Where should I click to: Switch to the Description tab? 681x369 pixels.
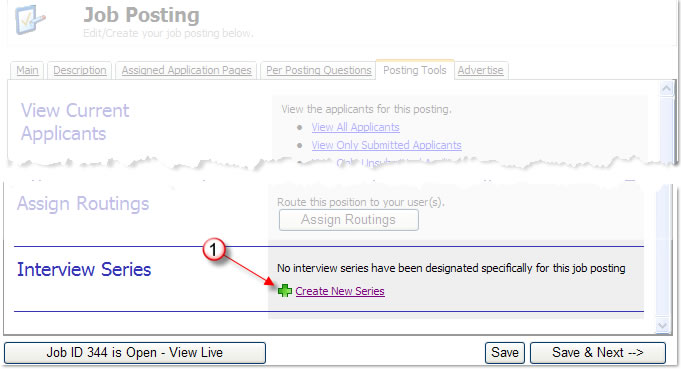80,70
